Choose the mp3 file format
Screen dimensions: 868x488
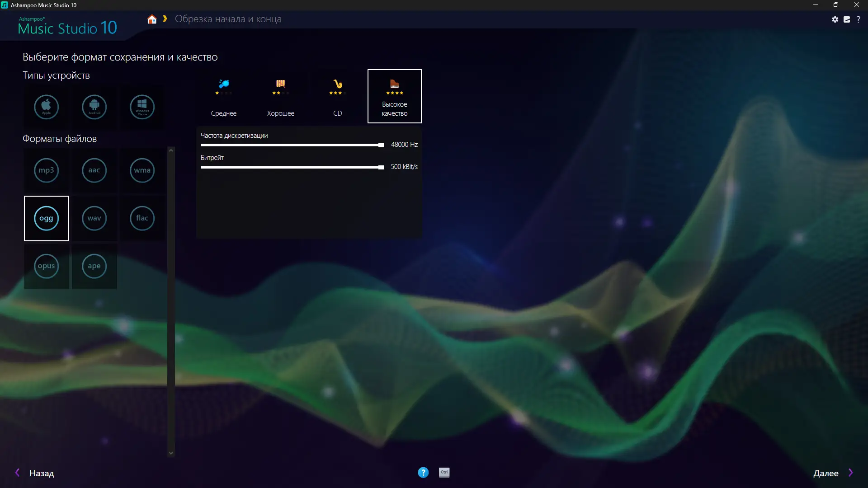pos(47,170)
